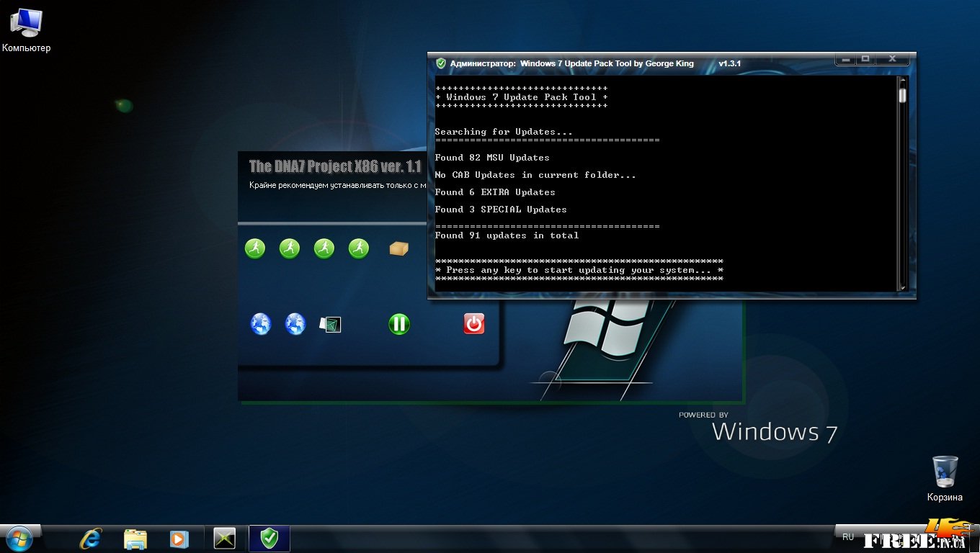
Task: Click the leftmost blue globe icon
Action: click(x=260, y=324)
